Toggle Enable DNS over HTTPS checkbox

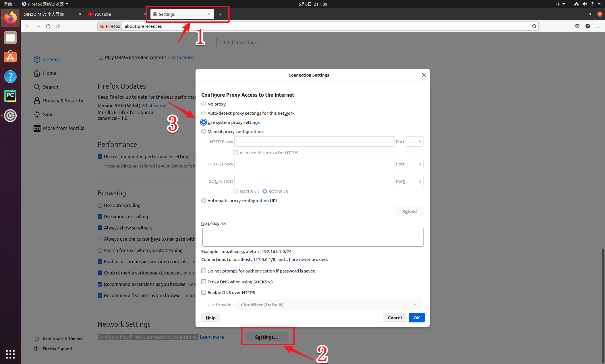(203, 292)
